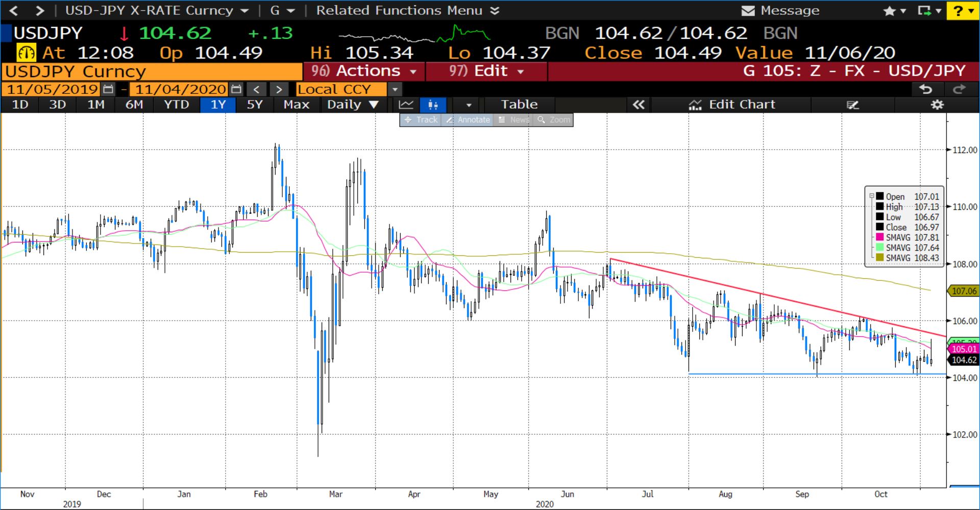Screen dimensions: 980x510
Task: Collapse toolbar with the double-chevron icon
Action: pos(639,105)
